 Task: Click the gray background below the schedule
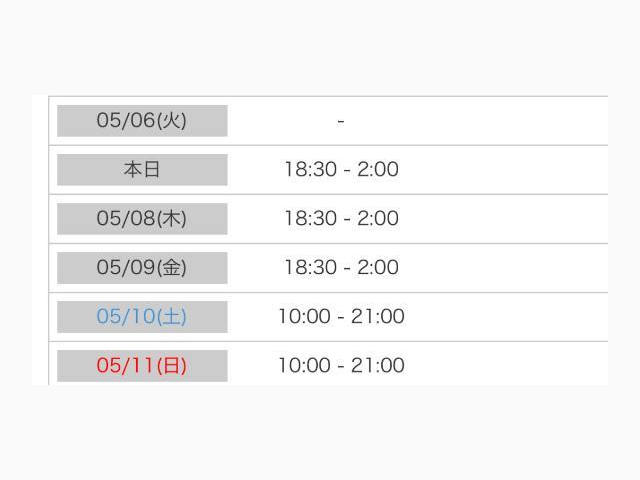pos(320,433)
